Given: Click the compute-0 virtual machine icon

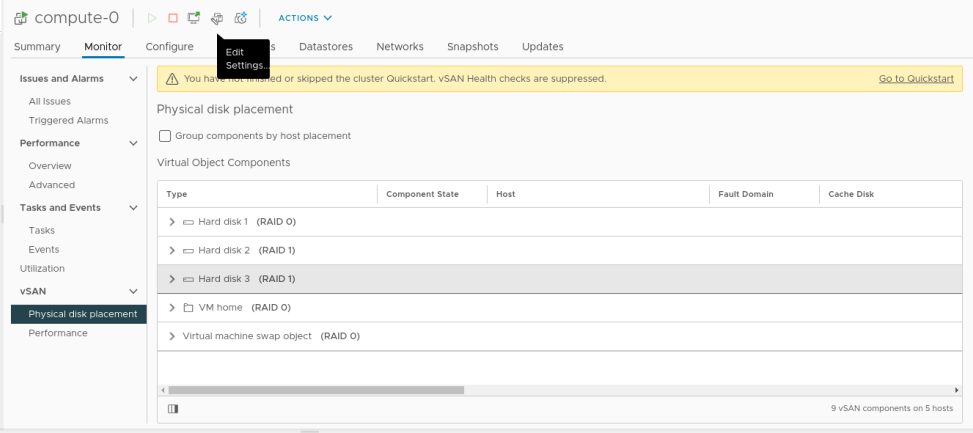Looking at the screenshot, I should point(21,18).
